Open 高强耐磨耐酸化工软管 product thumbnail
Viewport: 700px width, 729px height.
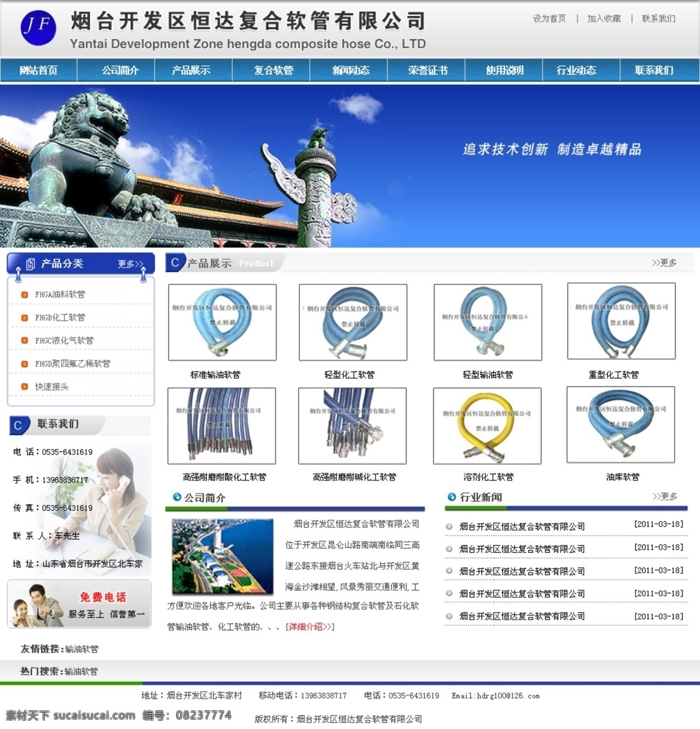pos(222,426)
